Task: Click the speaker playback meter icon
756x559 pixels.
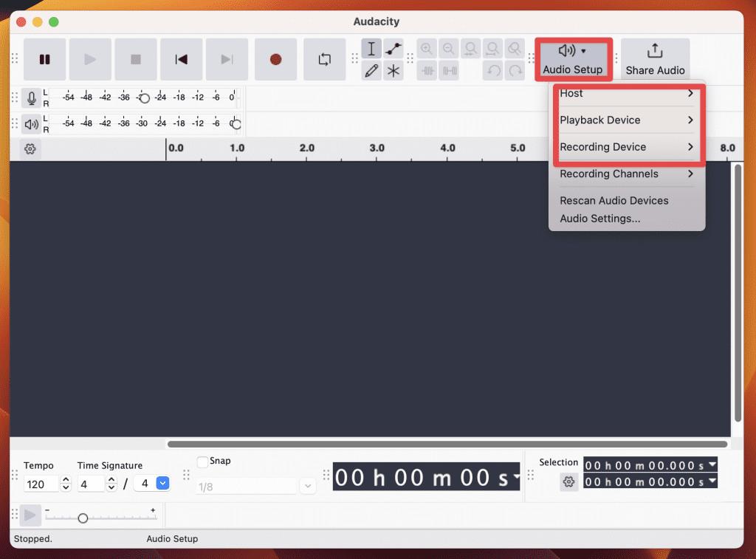Action: point(32,125)
